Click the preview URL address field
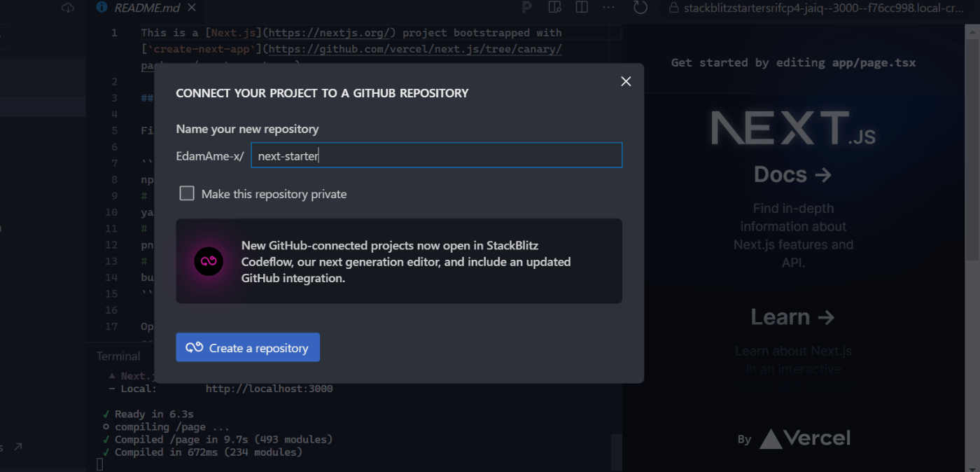This screenshot has width=980, height=472. (823, 8)
